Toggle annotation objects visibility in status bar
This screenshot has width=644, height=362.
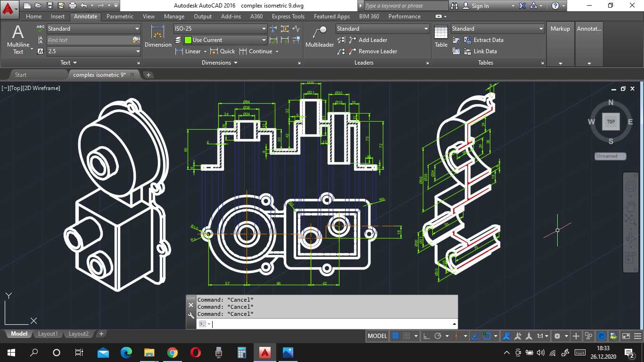click(506, 336)
